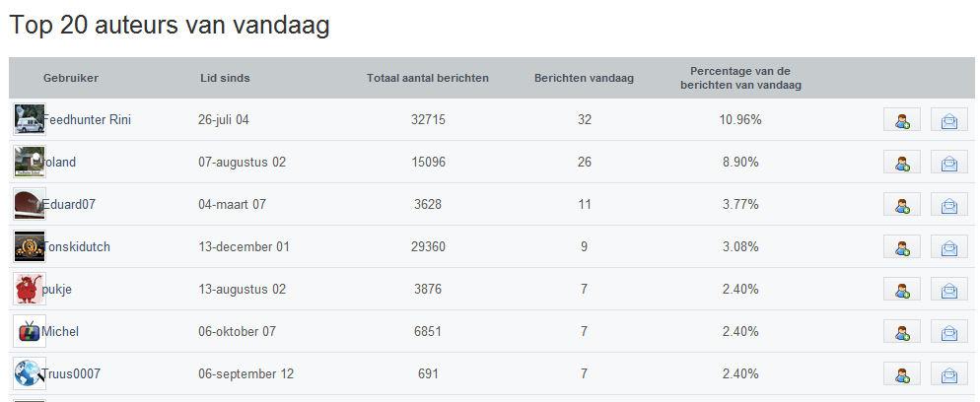Click Michel's TV avatar thumbnail
The image size is (980, 402).
pos(30,331)
